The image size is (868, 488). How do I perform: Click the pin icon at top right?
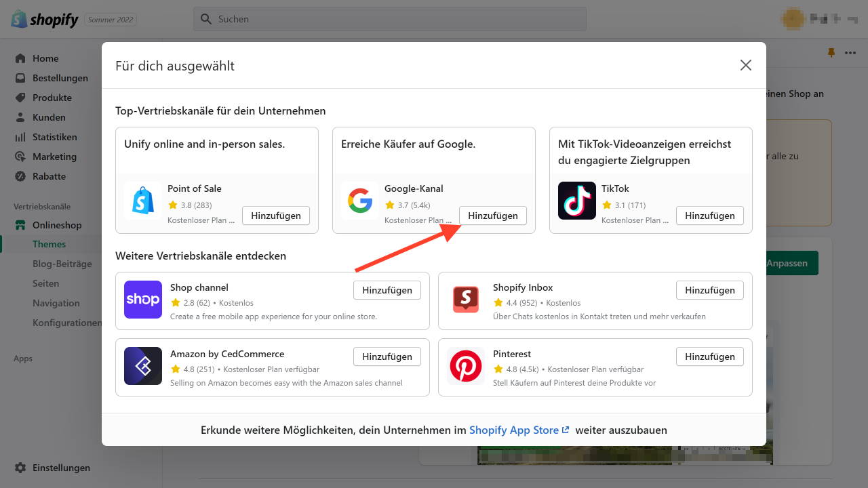[x=831, y=53]
